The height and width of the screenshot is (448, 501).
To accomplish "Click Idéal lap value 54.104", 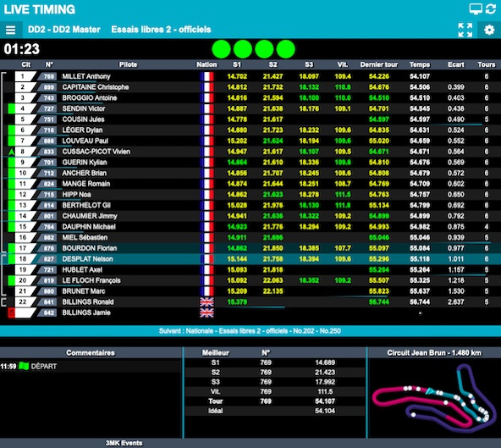I will pyautogui.click(x=325, y=411).
